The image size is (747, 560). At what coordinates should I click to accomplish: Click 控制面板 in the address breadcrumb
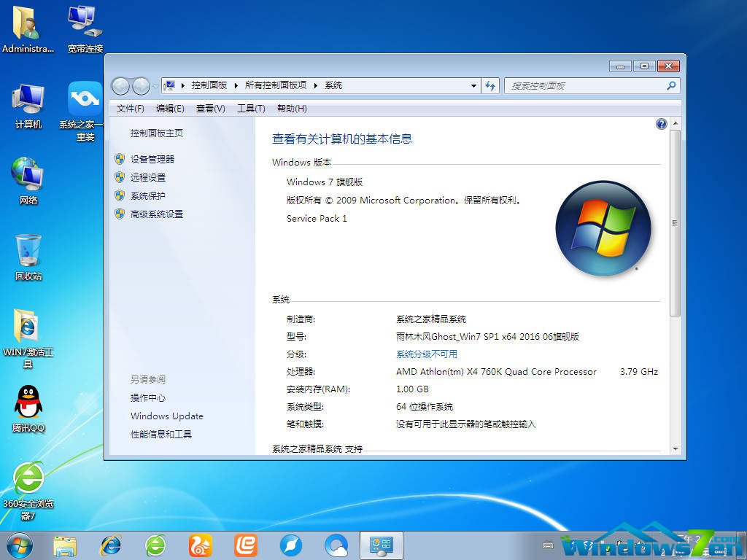pos(209,85)
